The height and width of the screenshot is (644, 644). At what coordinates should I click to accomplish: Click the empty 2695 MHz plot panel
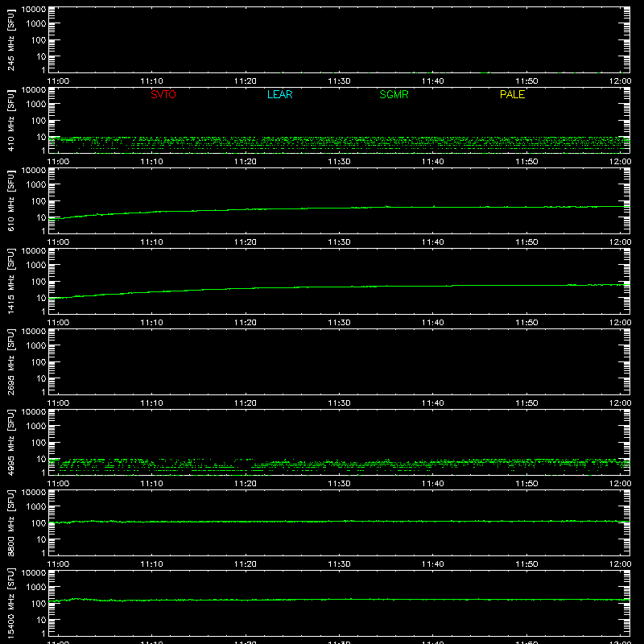(x=339, y=361)
